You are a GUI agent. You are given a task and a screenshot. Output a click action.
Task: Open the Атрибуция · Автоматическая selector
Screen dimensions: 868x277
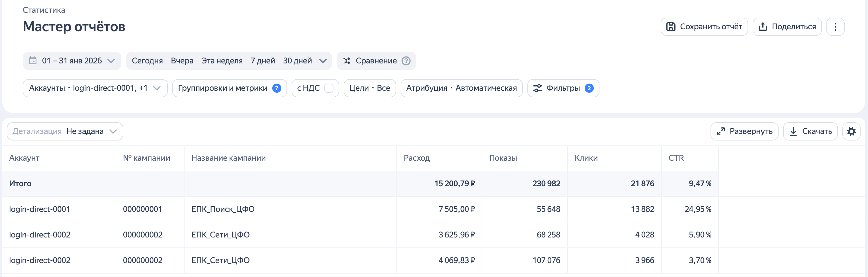[x=461, y=88]
